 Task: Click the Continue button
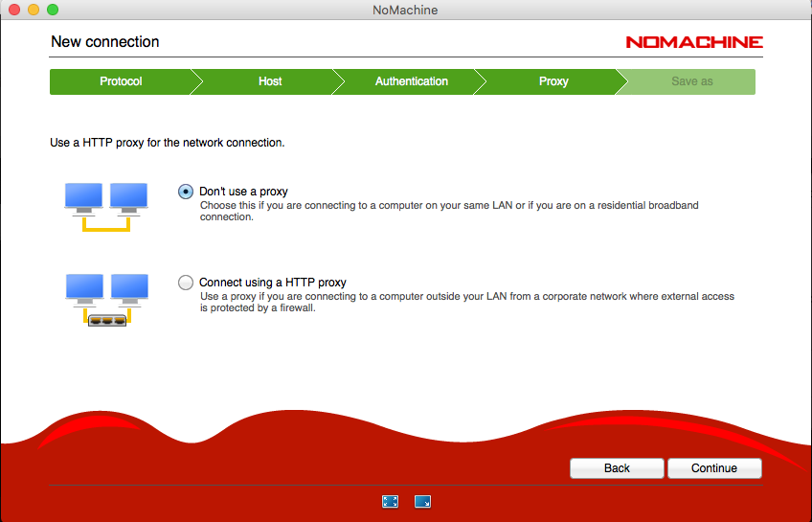tap(714, 468)
